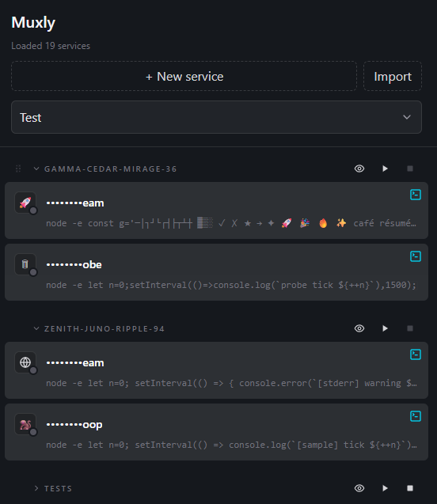
Task: Toggle the eye icon for TESTS group
Action: pos(359,488)
